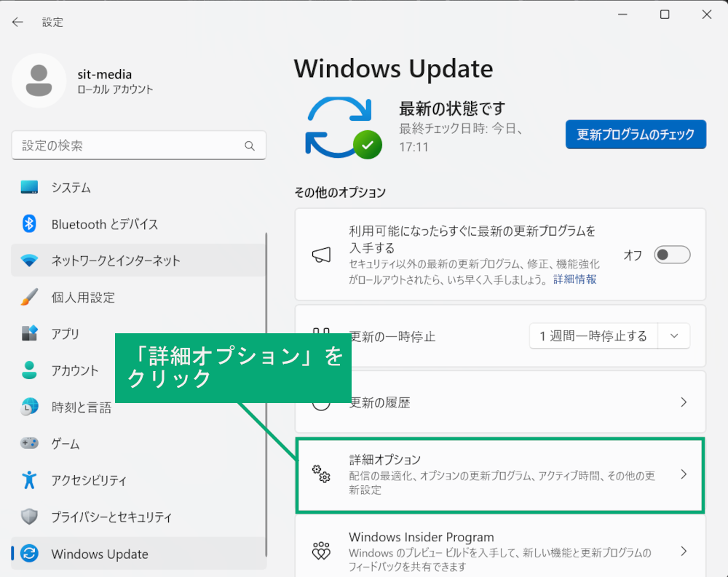Viewport: 728px width, 577px height.
Task: Click the Bluetooth icon in sidebar
Action: point(29,224)
